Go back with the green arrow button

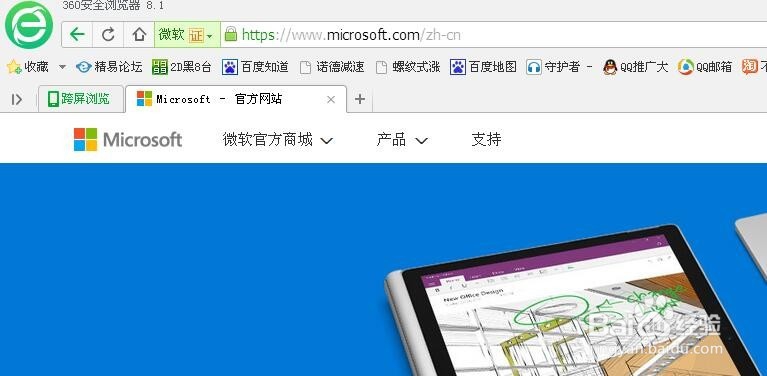pos(77,34)
